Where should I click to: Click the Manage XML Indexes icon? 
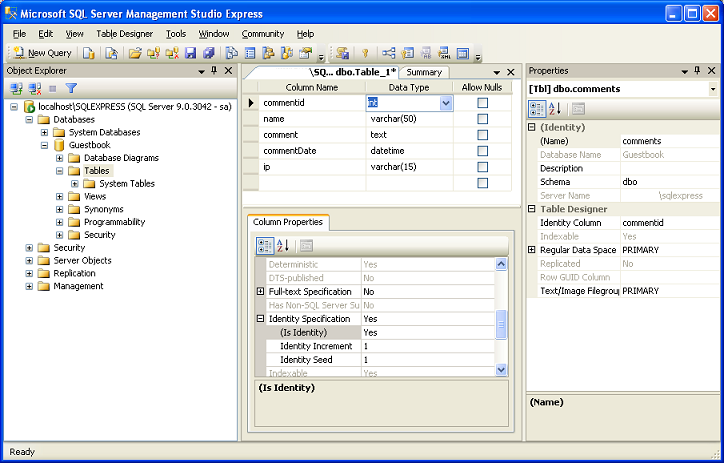coord(444,53)
